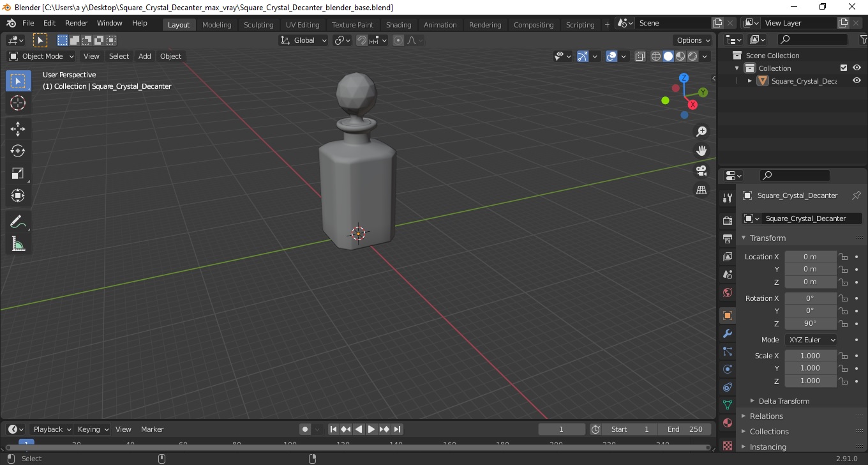Switch to wireframe viewport shading

pyautogui.click(x=655, y=56)
